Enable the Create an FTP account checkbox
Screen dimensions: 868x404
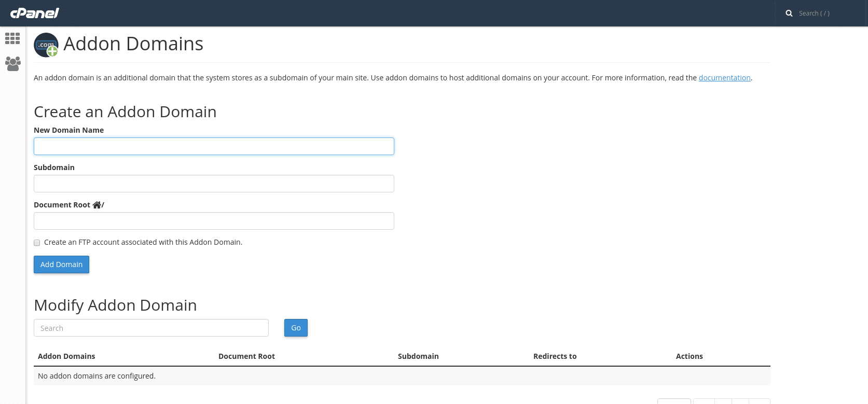[37, 243]
